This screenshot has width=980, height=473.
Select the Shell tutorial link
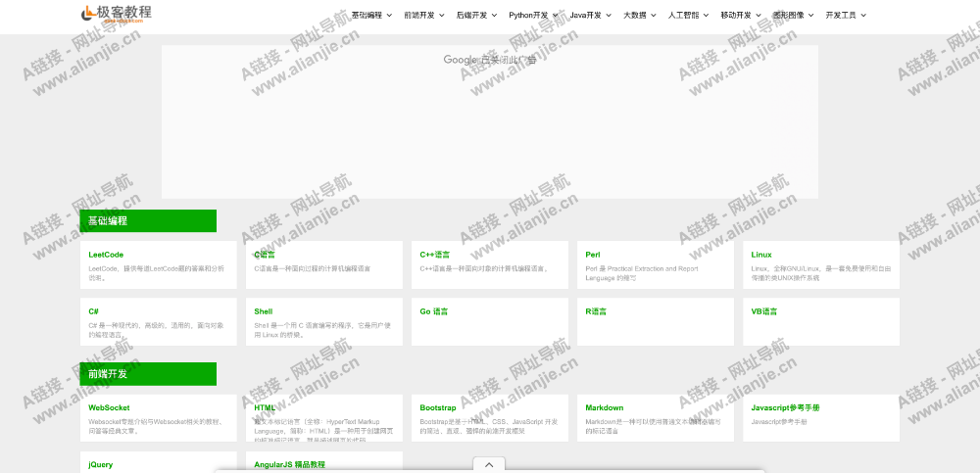[x=264, y=311]
